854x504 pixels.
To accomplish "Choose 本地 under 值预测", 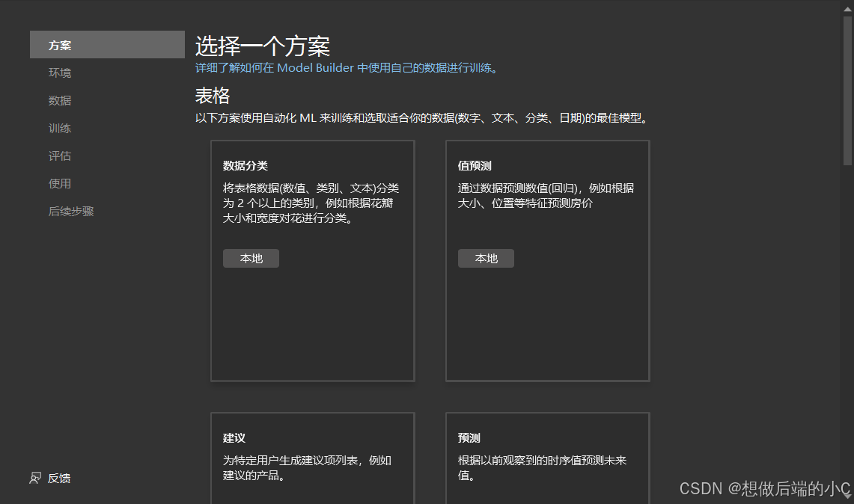I will (x=486, y=259).
